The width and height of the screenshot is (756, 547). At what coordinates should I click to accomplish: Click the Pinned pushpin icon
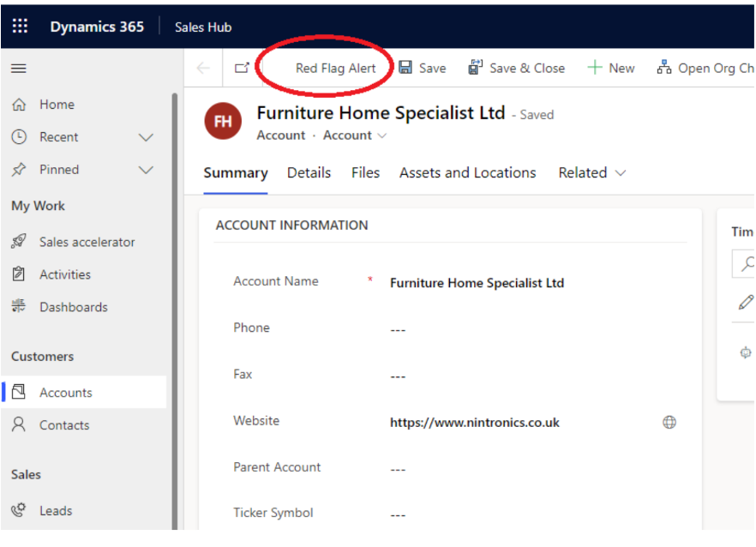point(19,169)
